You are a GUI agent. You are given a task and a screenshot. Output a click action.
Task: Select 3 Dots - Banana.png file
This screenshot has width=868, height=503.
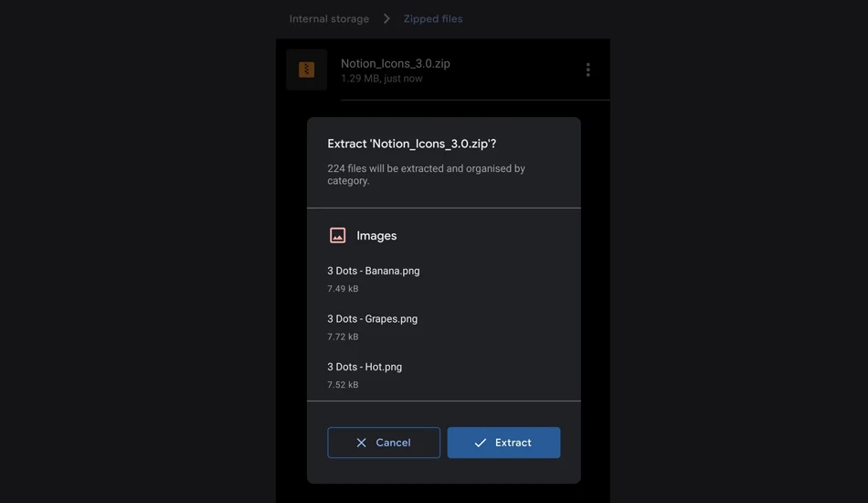[373, 271]
